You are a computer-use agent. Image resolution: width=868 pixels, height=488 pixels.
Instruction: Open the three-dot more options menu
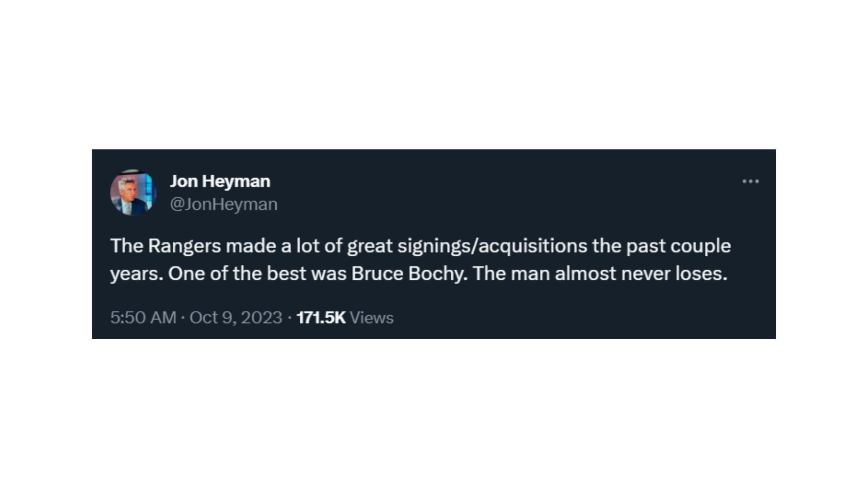tap(750, 182)
